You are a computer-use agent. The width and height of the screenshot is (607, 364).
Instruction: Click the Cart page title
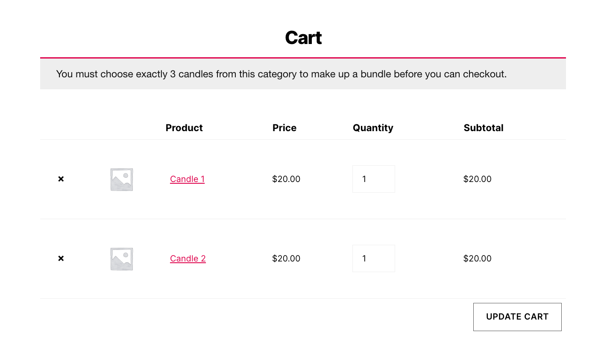303,38
